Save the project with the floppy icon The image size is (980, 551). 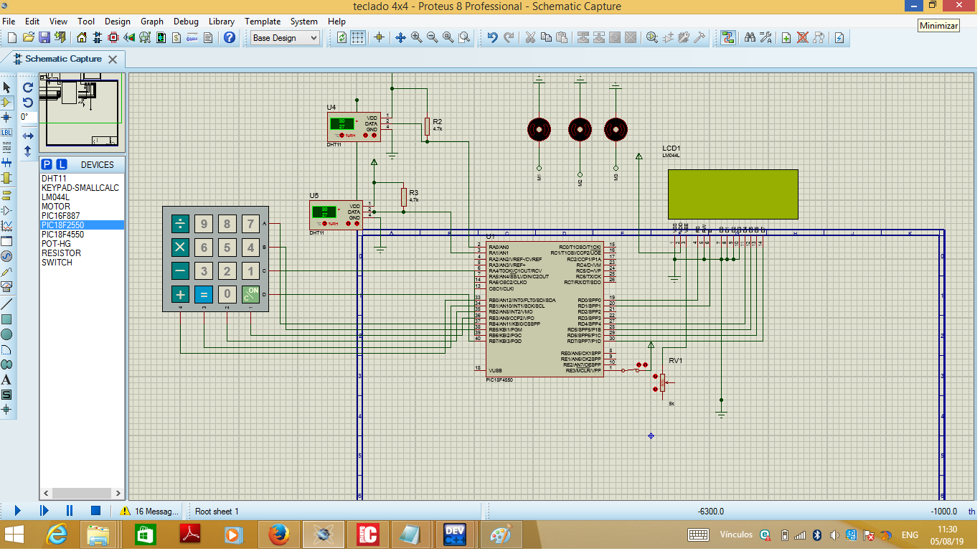[44, 37]
